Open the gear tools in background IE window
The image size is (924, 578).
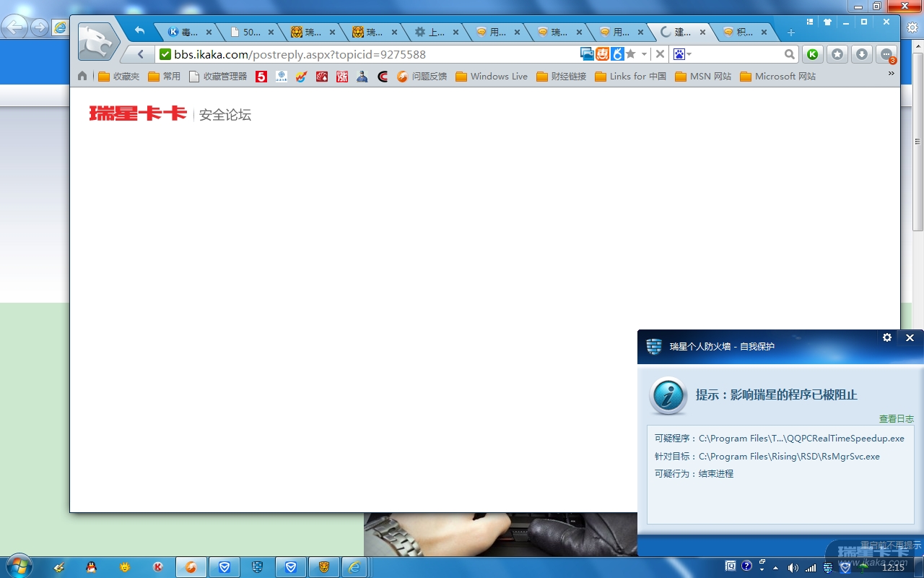912,27
